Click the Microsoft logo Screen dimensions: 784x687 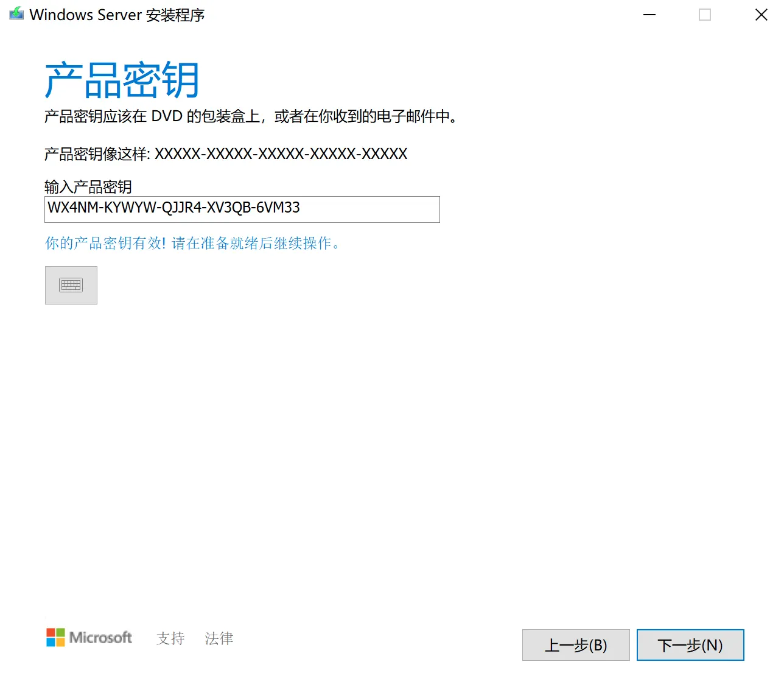coord(89,638)
